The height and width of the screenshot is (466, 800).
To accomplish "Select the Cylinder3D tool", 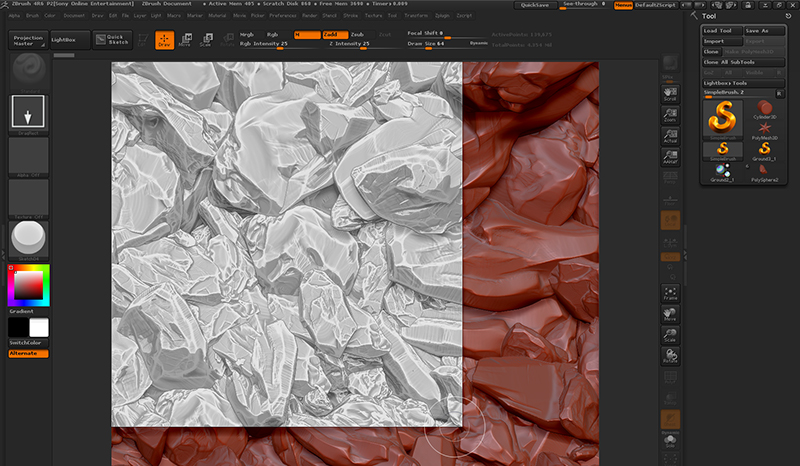I will [x=764, y=109].
